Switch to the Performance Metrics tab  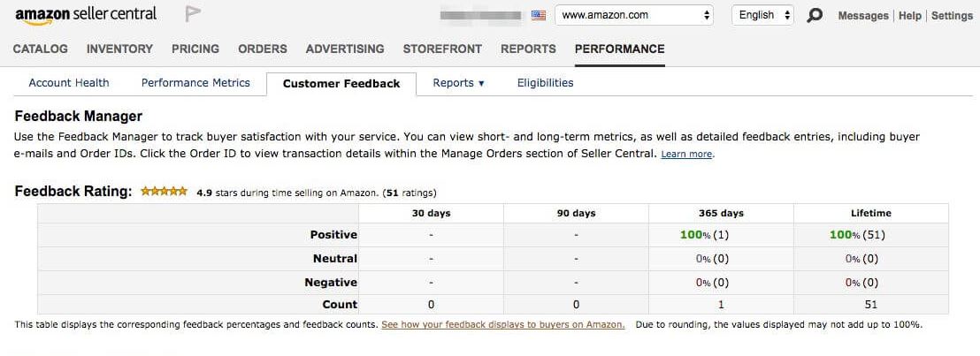(195, 83)
